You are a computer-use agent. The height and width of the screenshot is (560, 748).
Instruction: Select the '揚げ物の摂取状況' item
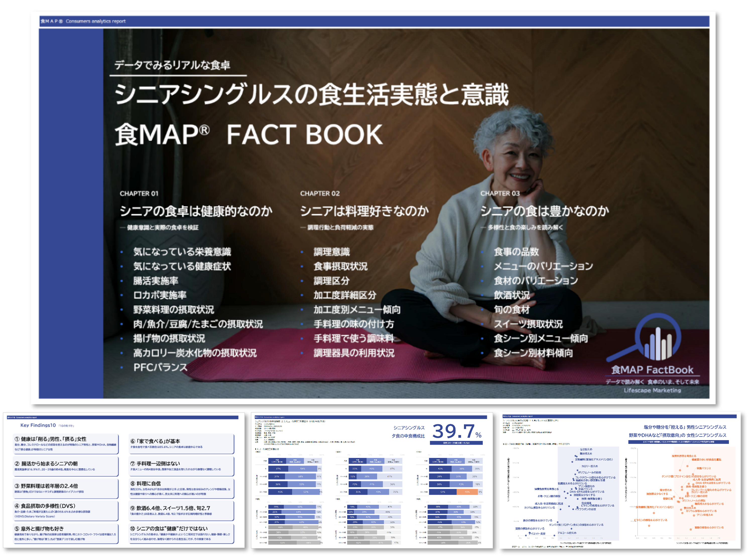click(169, 338)
